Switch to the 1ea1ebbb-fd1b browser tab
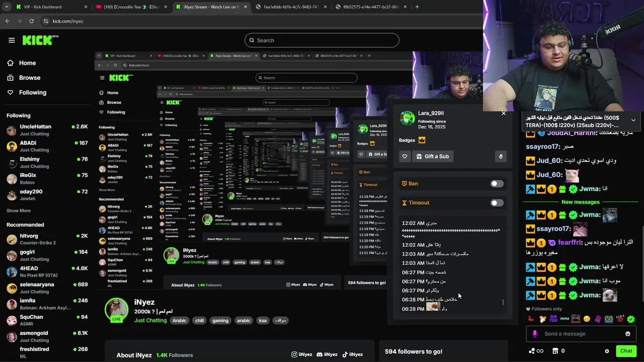Image resolution: width=644 pixels, height=362 pixels. tap(291, 7)
